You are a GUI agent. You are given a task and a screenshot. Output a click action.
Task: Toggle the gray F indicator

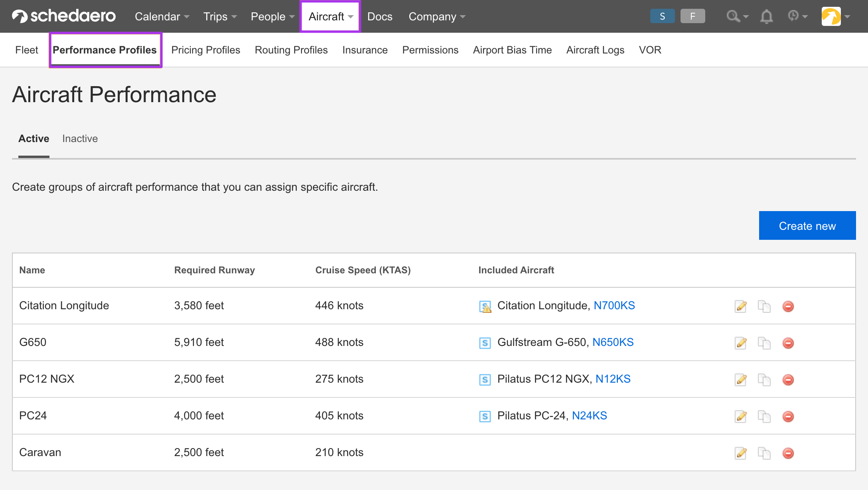[x=693, y=16]
